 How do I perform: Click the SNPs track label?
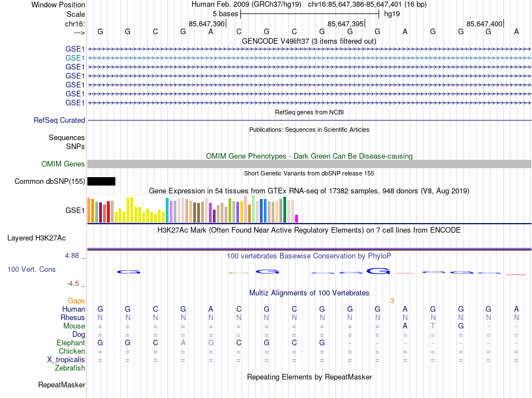pyautogui.click(x=76, y=146)
